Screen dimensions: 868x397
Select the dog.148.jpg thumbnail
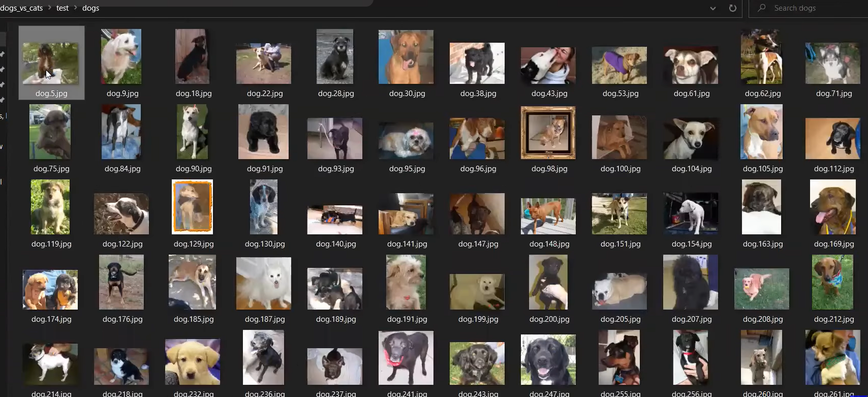point(548,217)
